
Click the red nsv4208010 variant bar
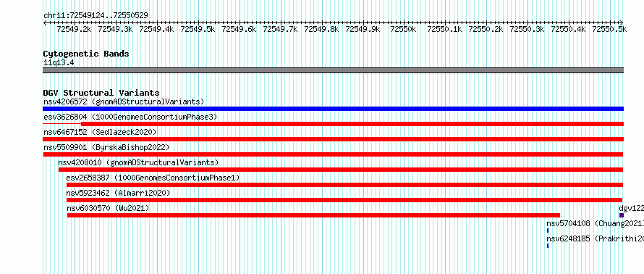[341, 170]
